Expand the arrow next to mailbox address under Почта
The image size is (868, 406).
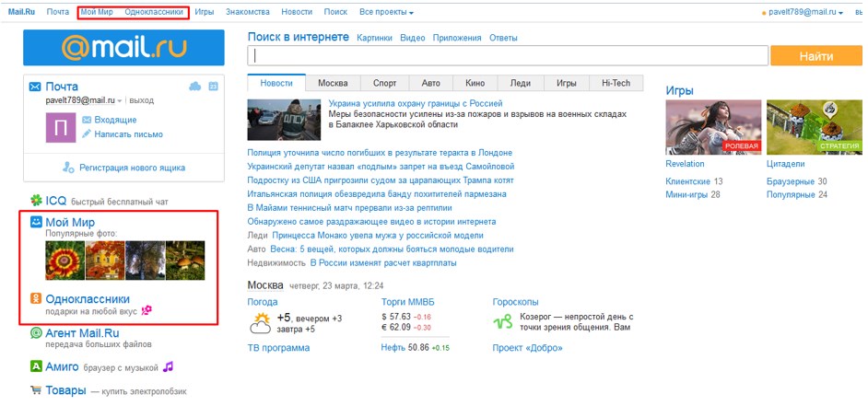click(119, 101)
